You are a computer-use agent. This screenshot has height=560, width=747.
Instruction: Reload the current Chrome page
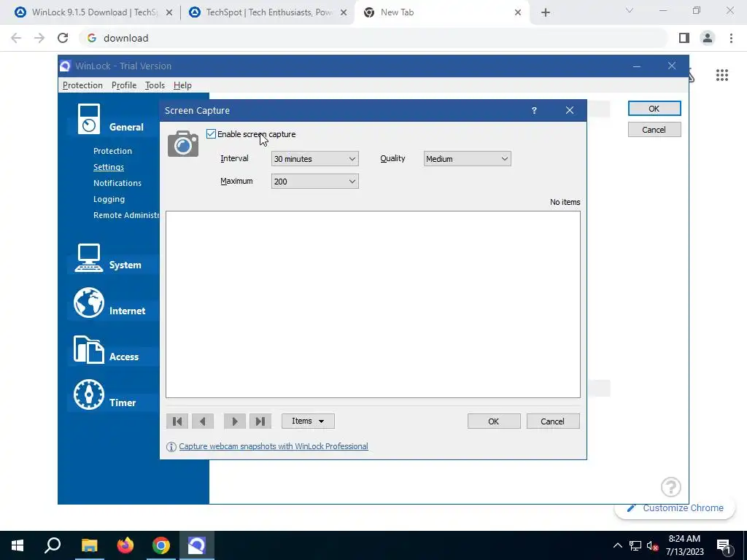[63, 38]
